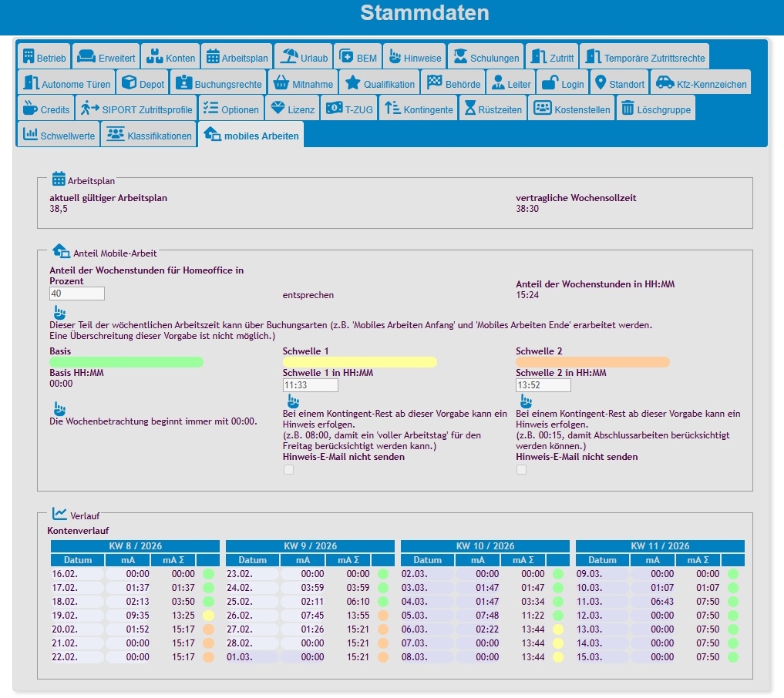The width and height of the screenshot is (784, 698).
Task: Click the Leiter person icon
Action: pos(498,82)
